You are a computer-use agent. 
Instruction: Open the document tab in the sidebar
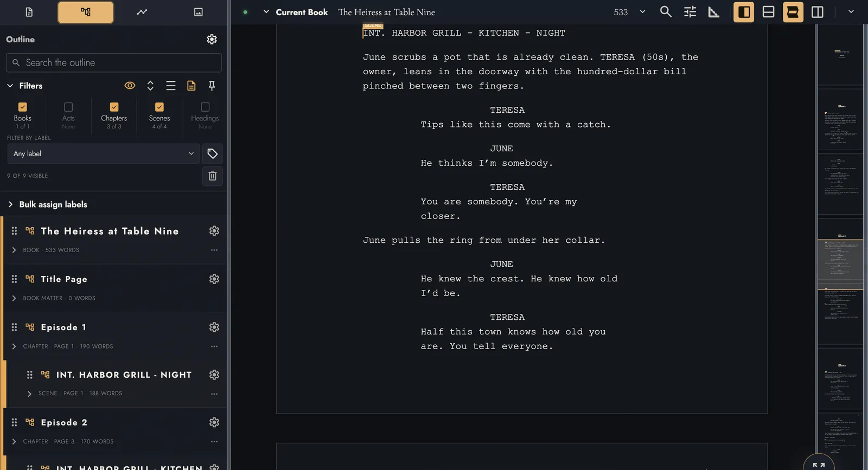point(29,12)
